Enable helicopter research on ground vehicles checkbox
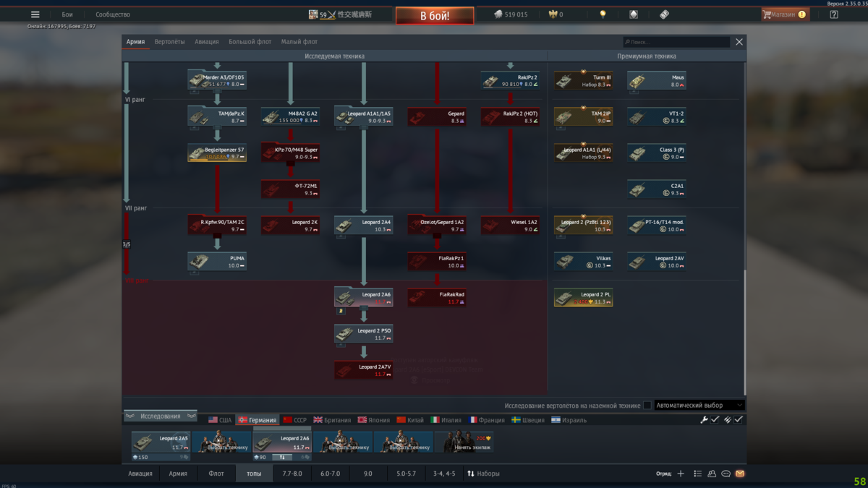The image size is (868, 488). [x=646, y=406]
